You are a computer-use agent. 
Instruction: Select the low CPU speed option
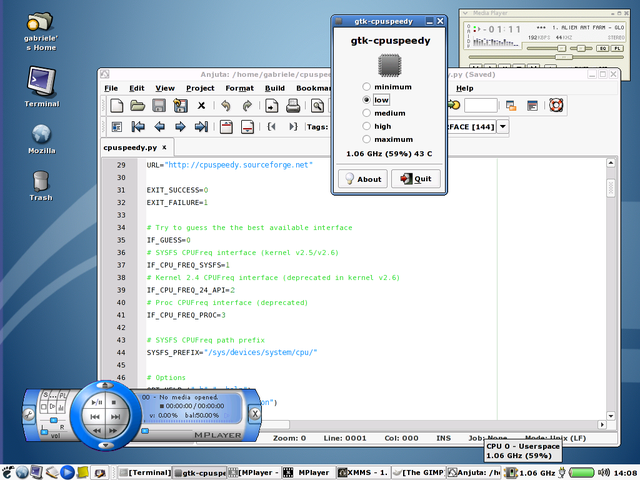click(376, 100)
